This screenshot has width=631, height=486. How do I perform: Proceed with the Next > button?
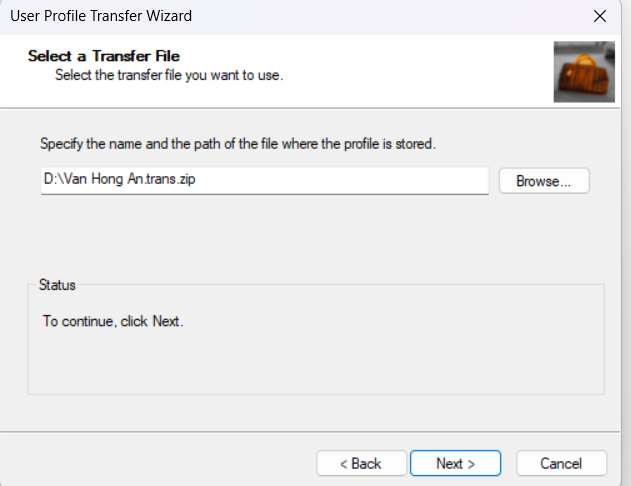pos(455,463)
